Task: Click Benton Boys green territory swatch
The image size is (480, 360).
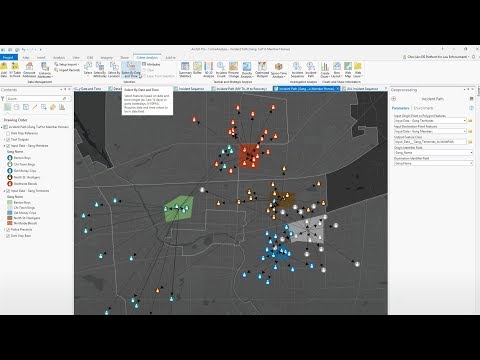Action: tap(10, 202)
